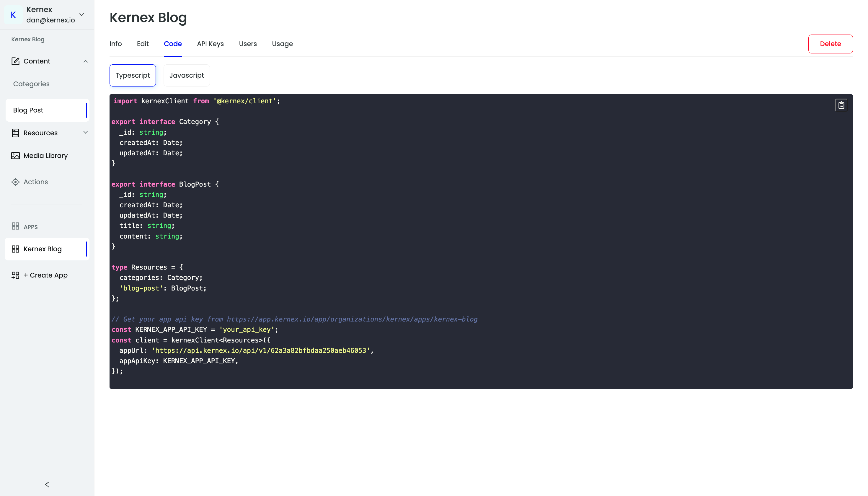Image resolution: width=868 pixels, height=496 pixels.
Task: Collapse the sidebar with the bottom arrow
Action: click(x=47, y=484)
